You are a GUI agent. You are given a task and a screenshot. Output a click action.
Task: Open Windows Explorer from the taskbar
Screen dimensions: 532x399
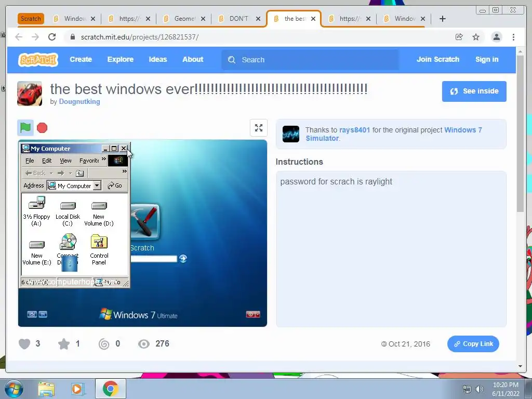46,389
